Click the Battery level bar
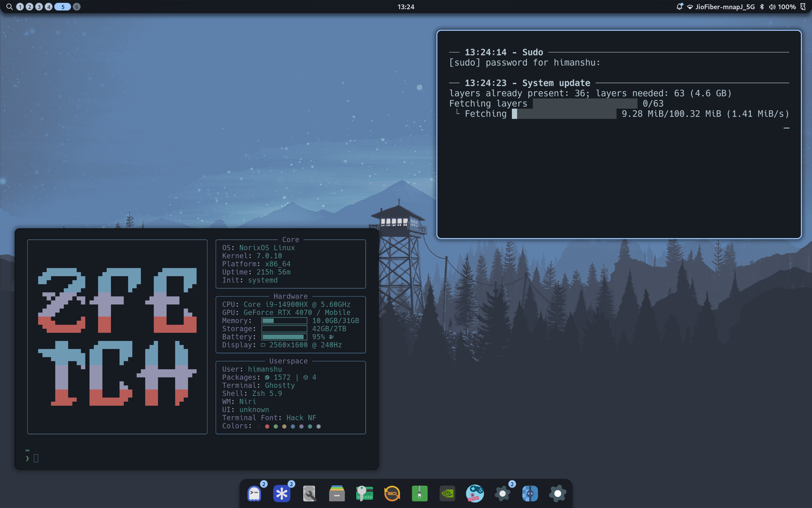This screenshot has width=812, height=508. [x=284, y=337]
